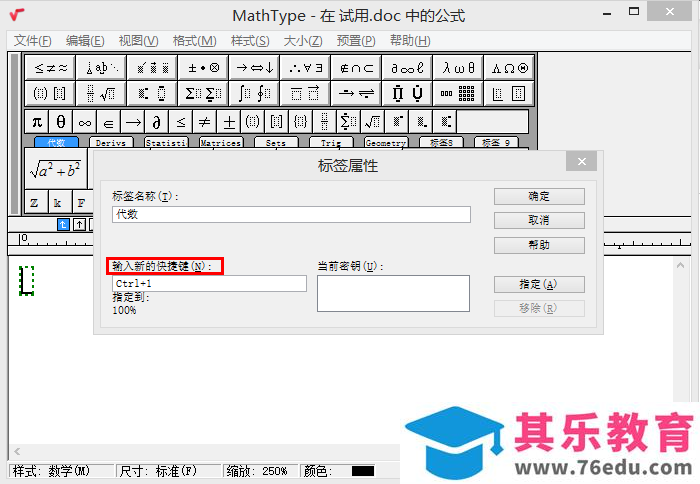
Task: Open the 样式(S) menu
Action: point(250,41)
